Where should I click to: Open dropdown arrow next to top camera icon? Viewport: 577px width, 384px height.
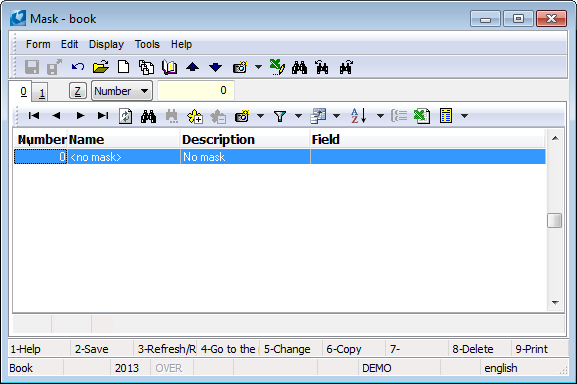tap(258, 67)
